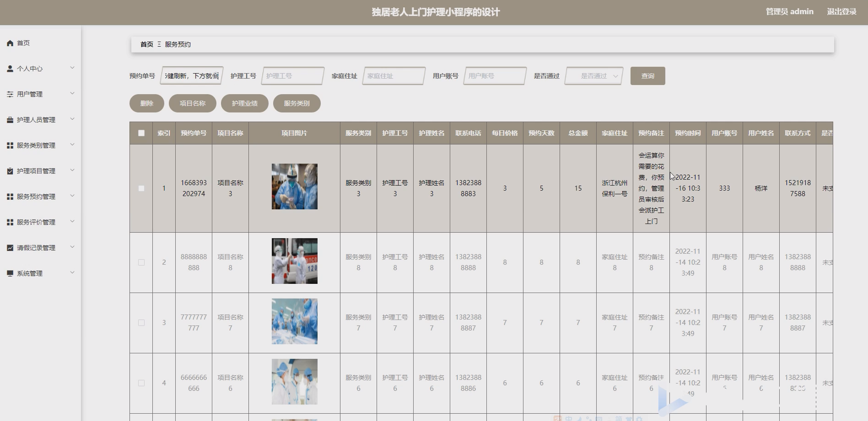The width and height of the screenshot is (868, 421).
Task: Check the checkbox for row index 1
Action: click(x=141, y=188)
